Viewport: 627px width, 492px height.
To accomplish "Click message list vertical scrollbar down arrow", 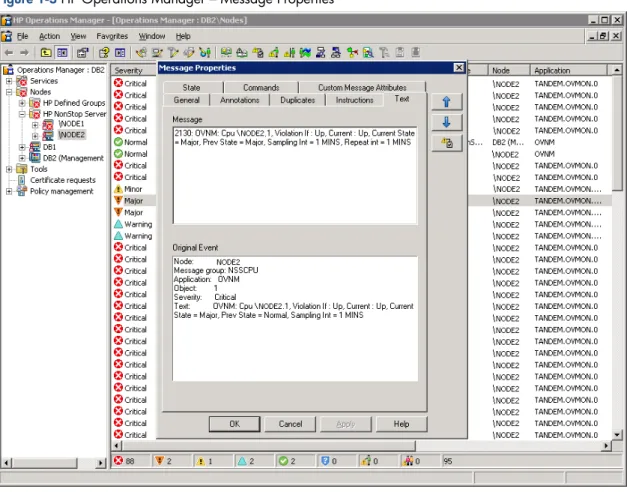I will click(617, 434).
